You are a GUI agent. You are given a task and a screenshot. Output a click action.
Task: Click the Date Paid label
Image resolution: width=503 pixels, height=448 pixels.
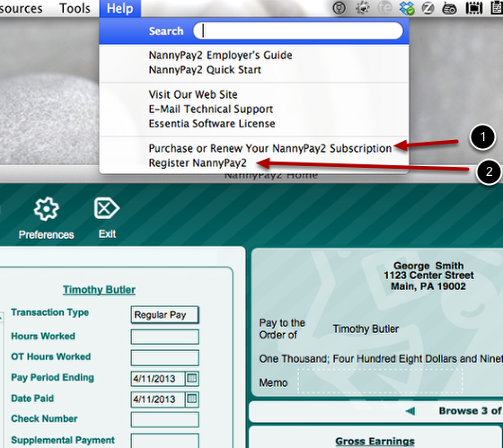[x=32, y=399]
